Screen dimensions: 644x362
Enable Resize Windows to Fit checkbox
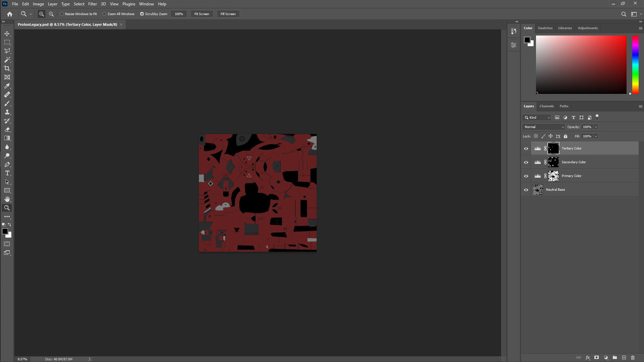tap(62, 14)
